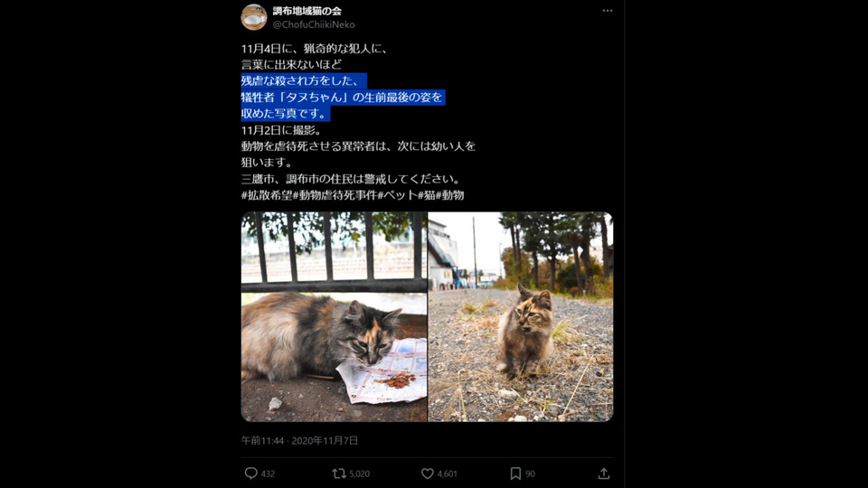Click the 5,020 retweet count

click(x=359, y=474)
